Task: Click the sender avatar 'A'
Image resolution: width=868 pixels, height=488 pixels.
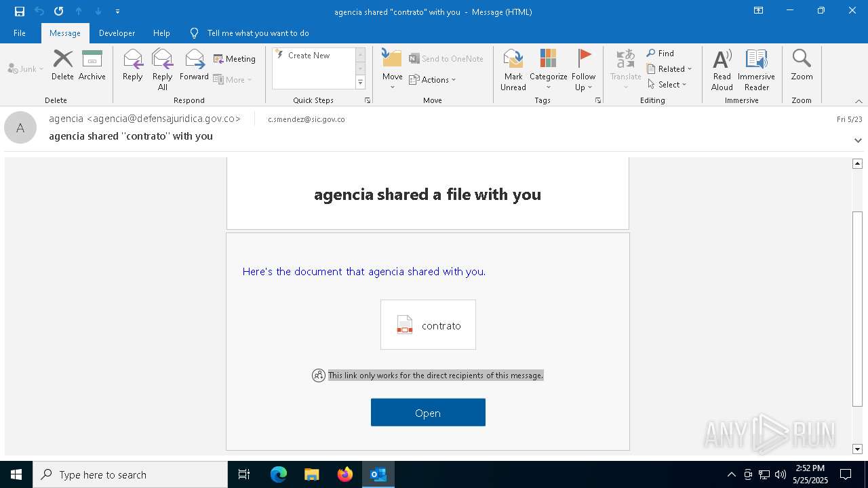Action: tap(20, 127)
